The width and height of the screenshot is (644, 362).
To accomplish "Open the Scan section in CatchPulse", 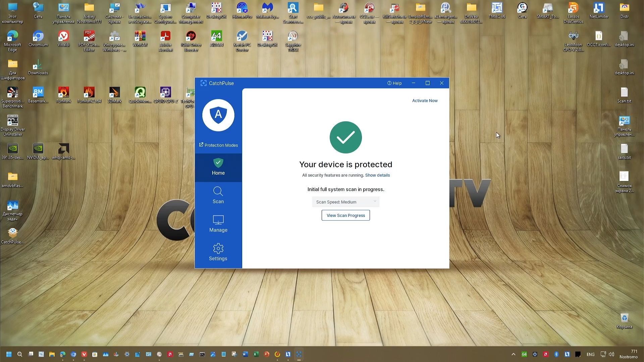I will coord(218,195).
